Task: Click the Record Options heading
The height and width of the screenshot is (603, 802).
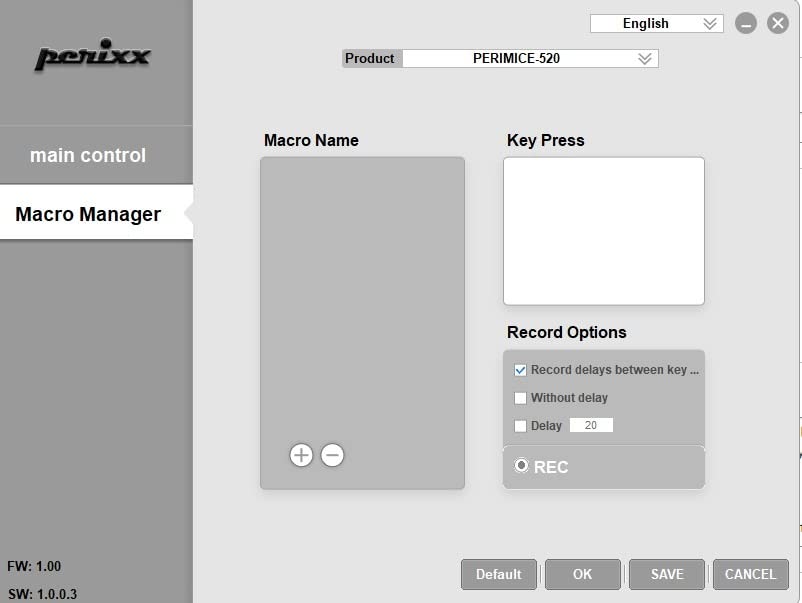Action: pos(567,332)
